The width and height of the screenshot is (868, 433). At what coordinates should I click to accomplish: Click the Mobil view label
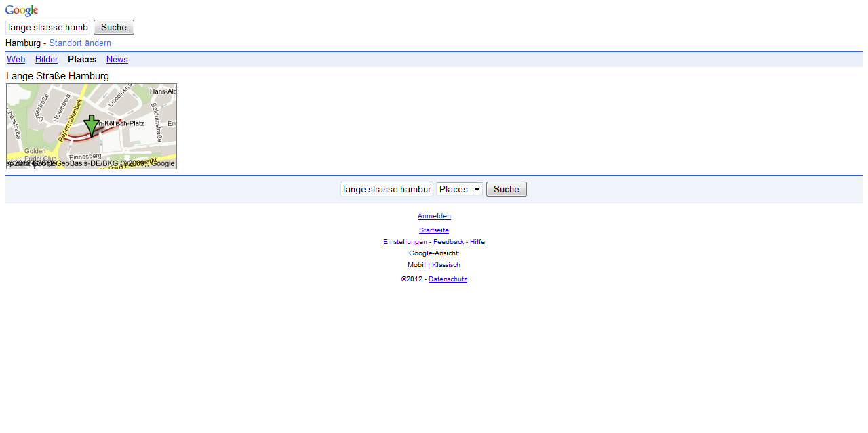click(x=416, y=265)
